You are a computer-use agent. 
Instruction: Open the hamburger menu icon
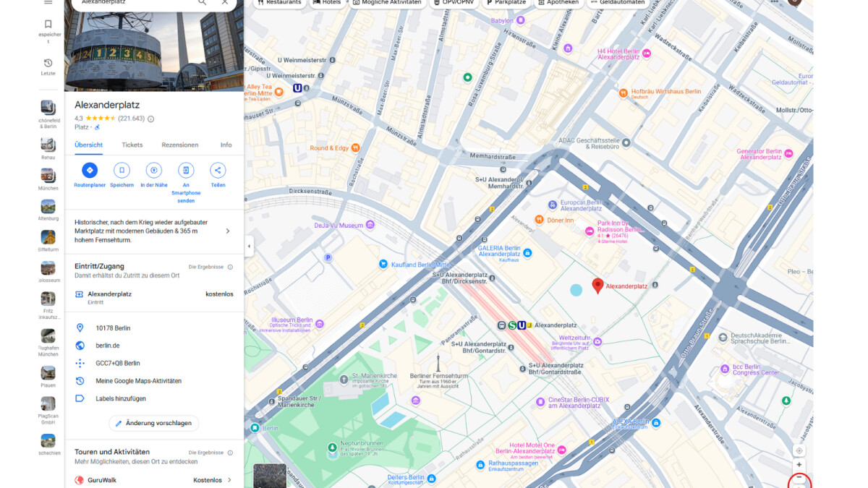pos(48,3)
